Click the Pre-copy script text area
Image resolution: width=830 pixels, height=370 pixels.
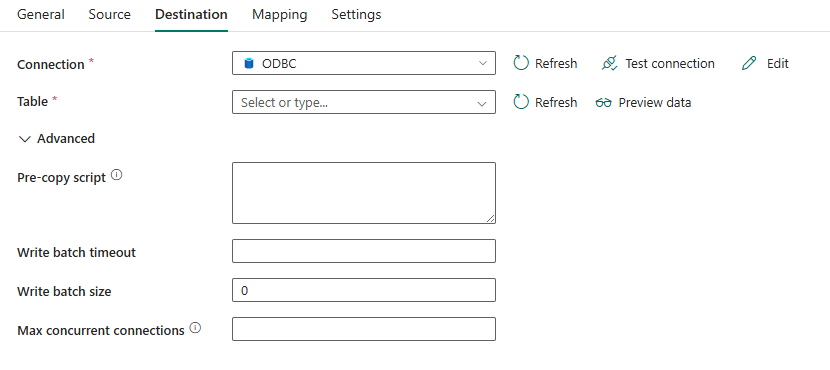364,193
